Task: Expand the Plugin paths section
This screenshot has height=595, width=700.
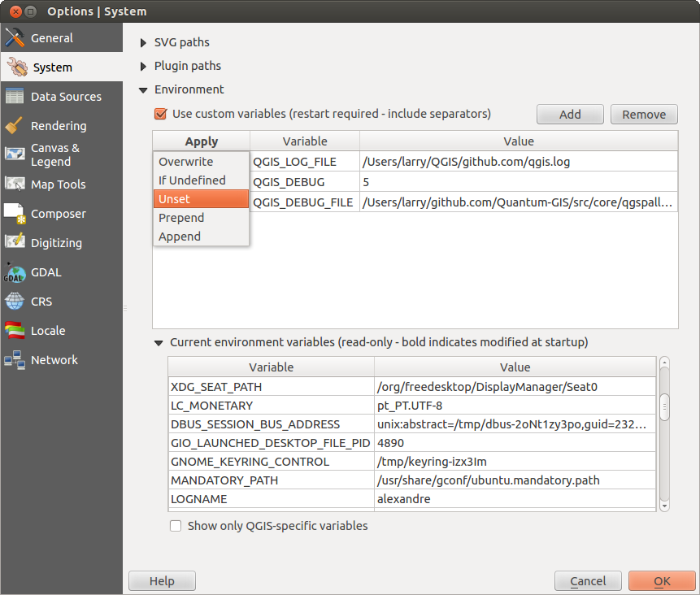Action: pyautogui.click(x=144, y=66)
